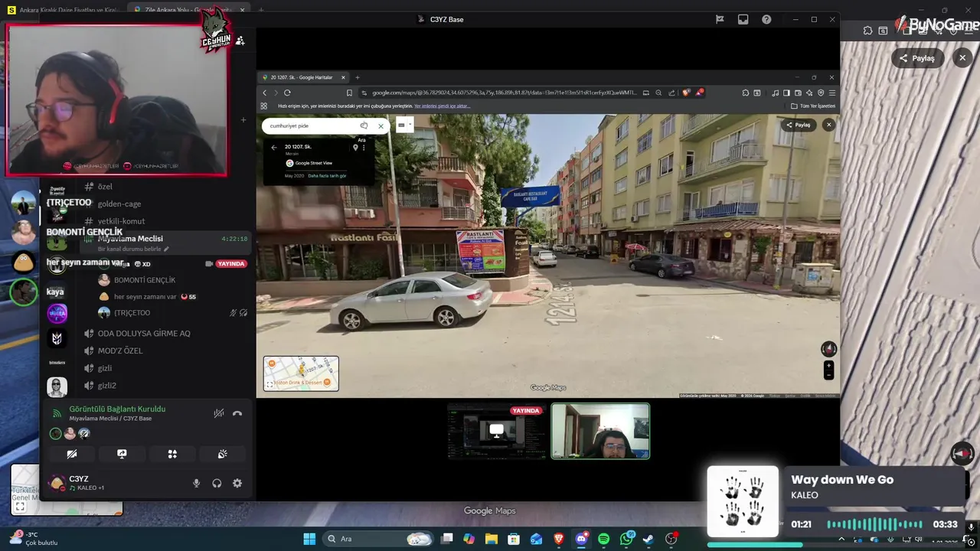Image resolution: width=980 pixels, height=551 pixels.
Task: Click the bookmark icon beside the address bar
Action: tap(349, 93)
